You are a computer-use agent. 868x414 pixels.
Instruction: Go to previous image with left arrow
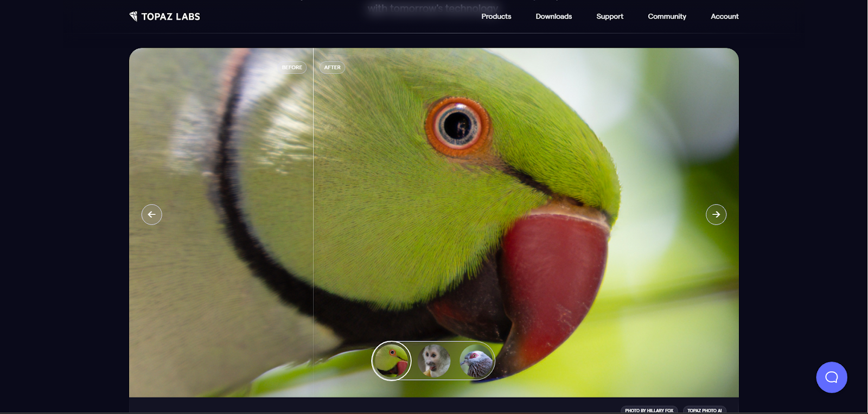coord(152,214)
